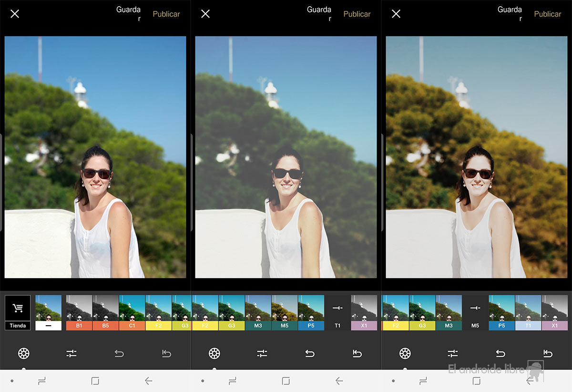Viewport: 572px width, 392px height.
Task: Tap presets wheel icon on the T1 screen
Action: [x=214, y=353]
